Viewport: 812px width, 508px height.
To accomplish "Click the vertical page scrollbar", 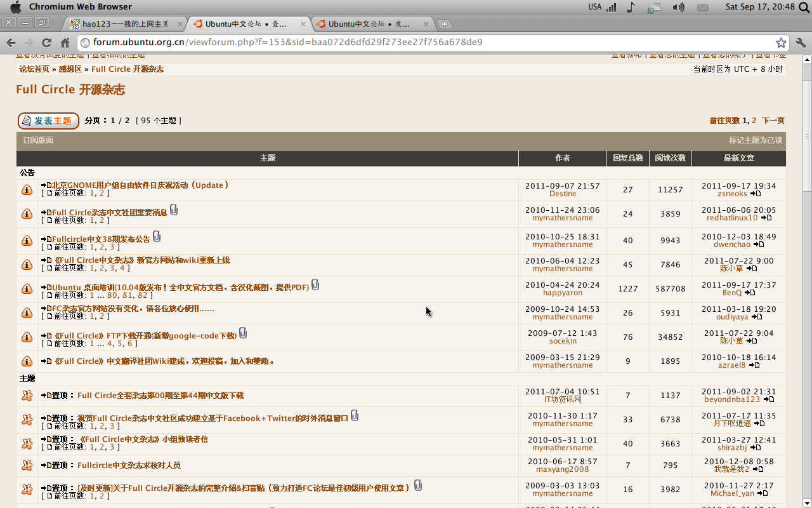I will pos(807,137).
